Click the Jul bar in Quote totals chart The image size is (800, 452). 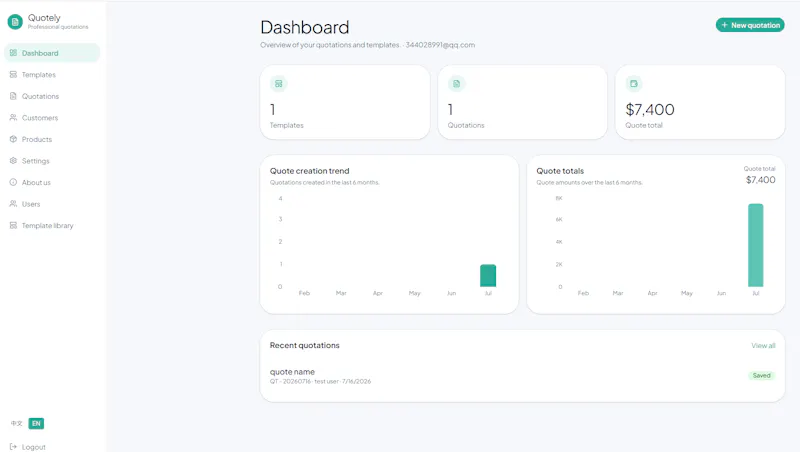(x=756, y=245)
